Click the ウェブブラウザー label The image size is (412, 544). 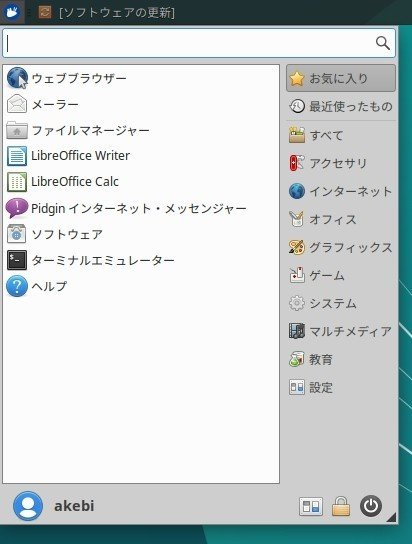pyautogui.click(x=79, y=78)
